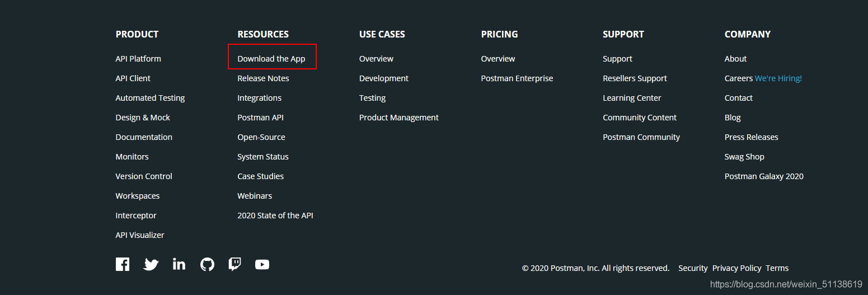Image resolution: width=868 pixels, height=295 pixels.
Task: Open the Privacy Policy footer link
Action: click(736, 268)
